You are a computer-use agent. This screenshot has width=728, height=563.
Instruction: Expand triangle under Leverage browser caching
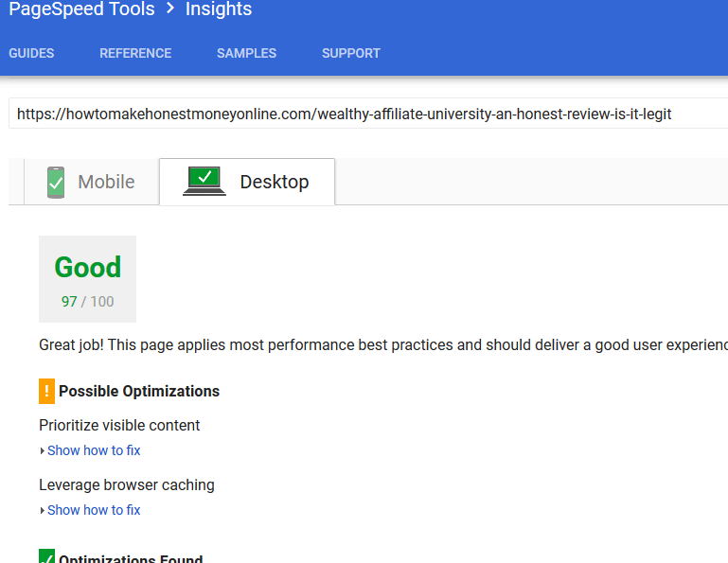click(x=43, y=510)
